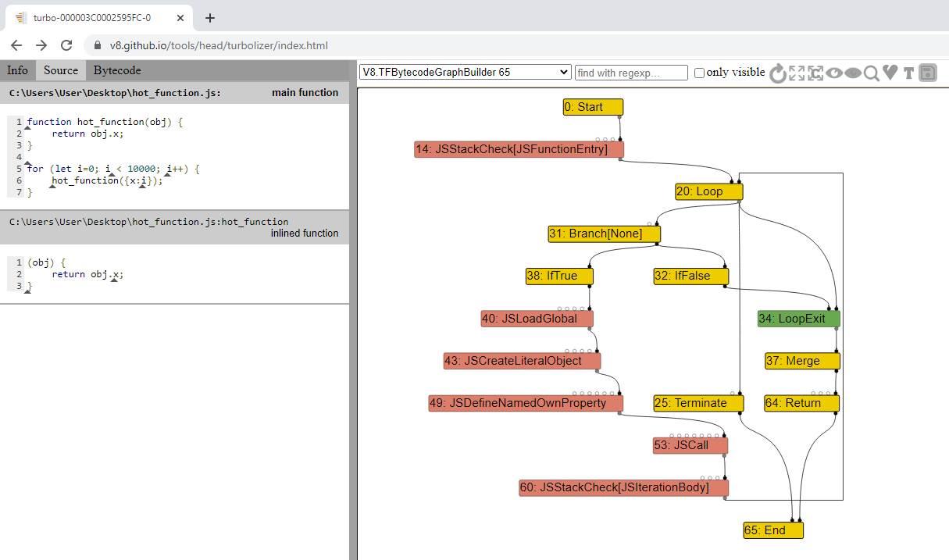
Task: Click the floppy disk cache graphs icon
Action: tap(927, 73)
